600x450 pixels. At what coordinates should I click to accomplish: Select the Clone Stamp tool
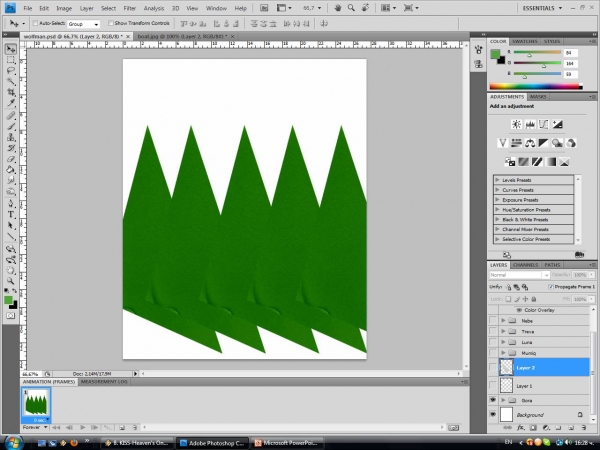[x=11, y=137]
